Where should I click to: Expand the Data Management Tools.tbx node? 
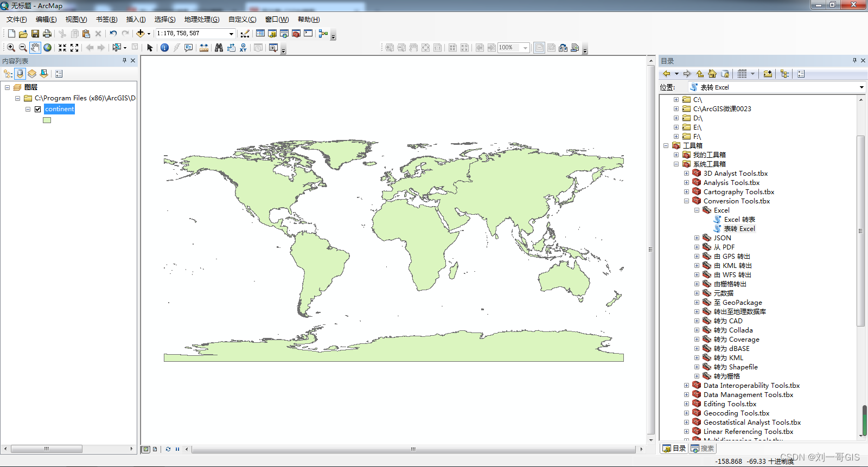687,395
